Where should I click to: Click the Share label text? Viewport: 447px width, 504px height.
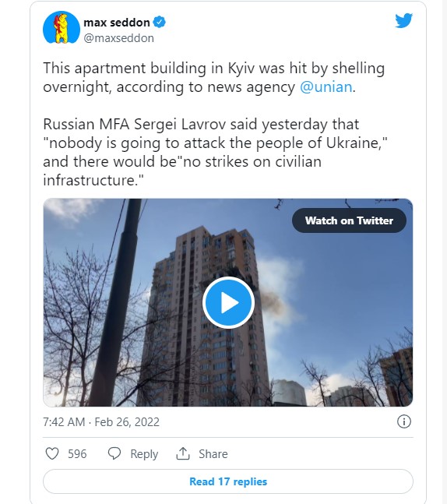pyautogui.click(x=213, y=454)
